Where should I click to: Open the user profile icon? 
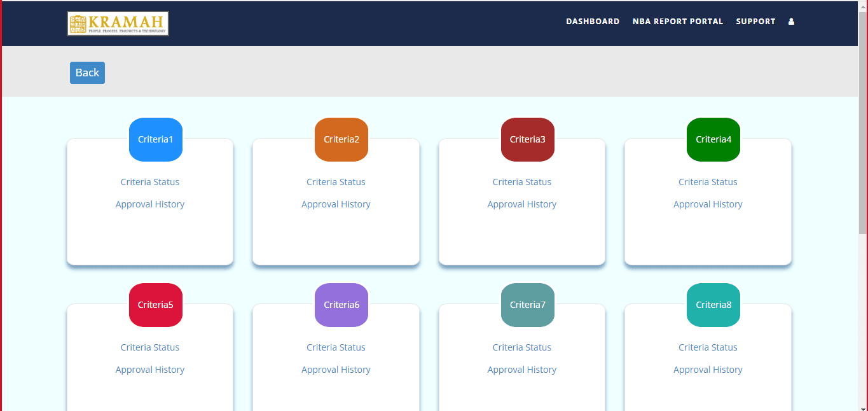tap(791, 22)
